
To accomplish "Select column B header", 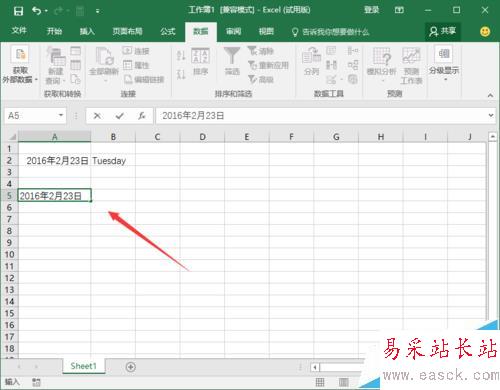I will pyautogui.click(x=113, y=137).
